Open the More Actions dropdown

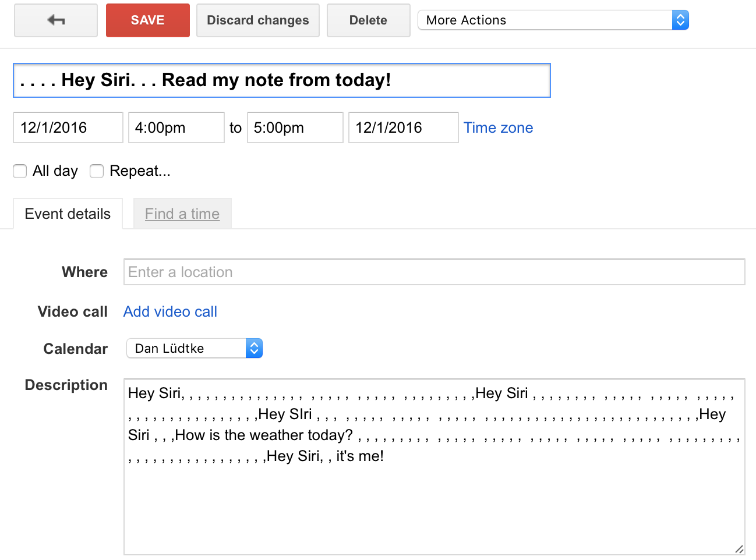553,20
